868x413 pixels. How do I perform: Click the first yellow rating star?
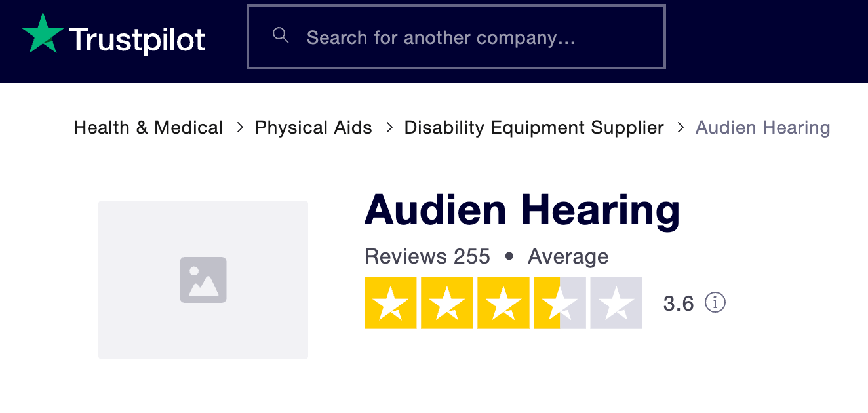(x=391, y=303)
